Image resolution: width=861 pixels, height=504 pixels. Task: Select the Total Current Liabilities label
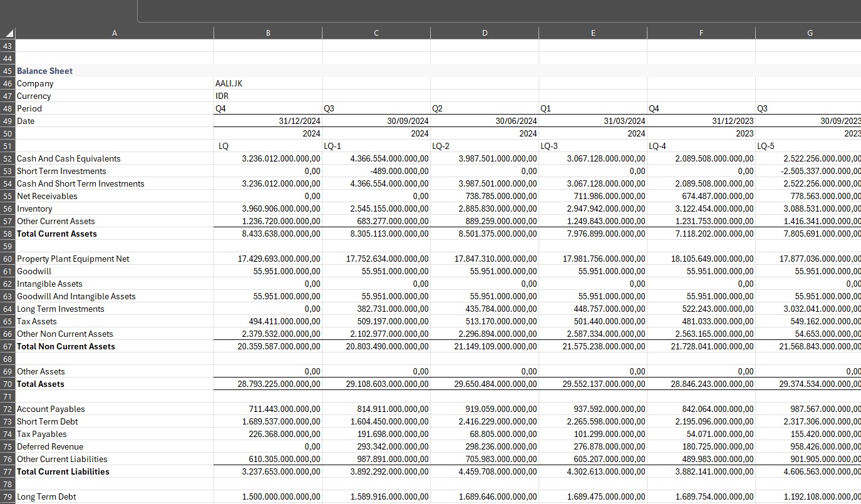(x=63, y=471)
